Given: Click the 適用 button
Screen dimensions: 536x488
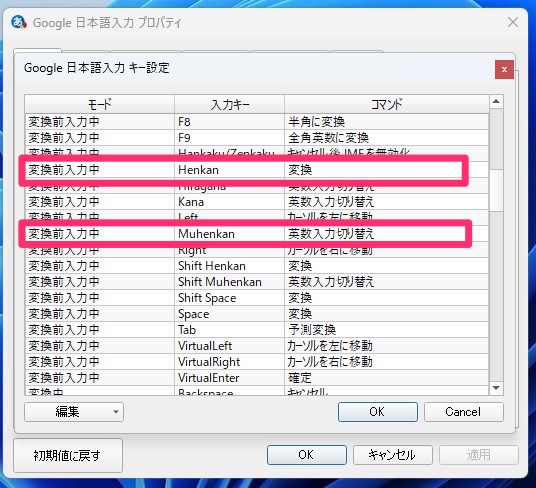Looking at the screenshot, I should coord(479,455).
